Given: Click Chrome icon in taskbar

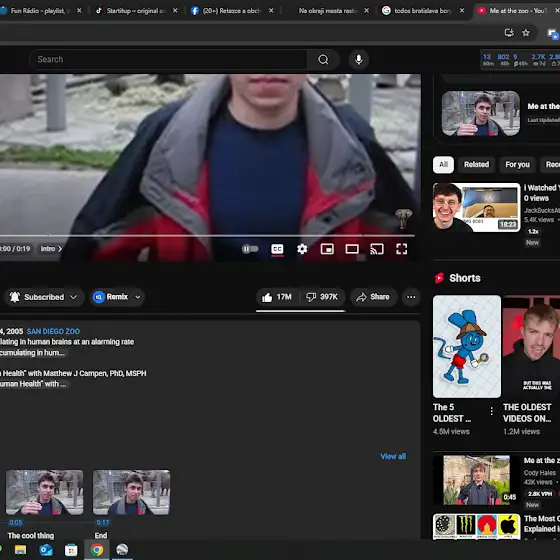Looking at the screenshot, I should [96, 550].
